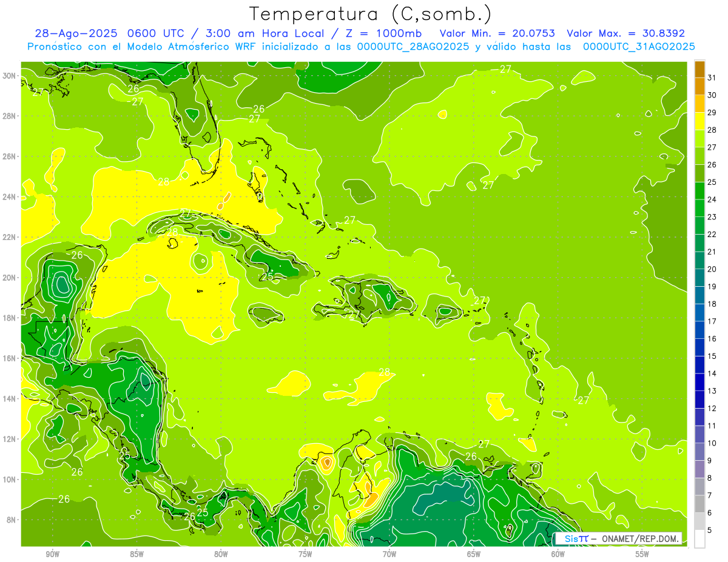Click the 26N latitude axis label
Image resolution: width=728 pixels, height=562 pixels.
pos(10,156)
